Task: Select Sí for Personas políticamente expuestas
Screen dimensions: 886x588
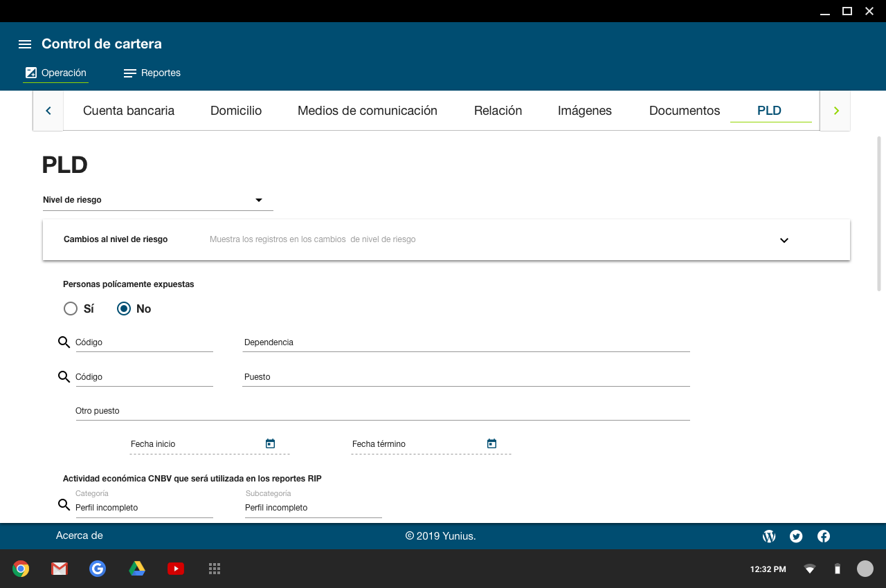Action: [71, 309]
